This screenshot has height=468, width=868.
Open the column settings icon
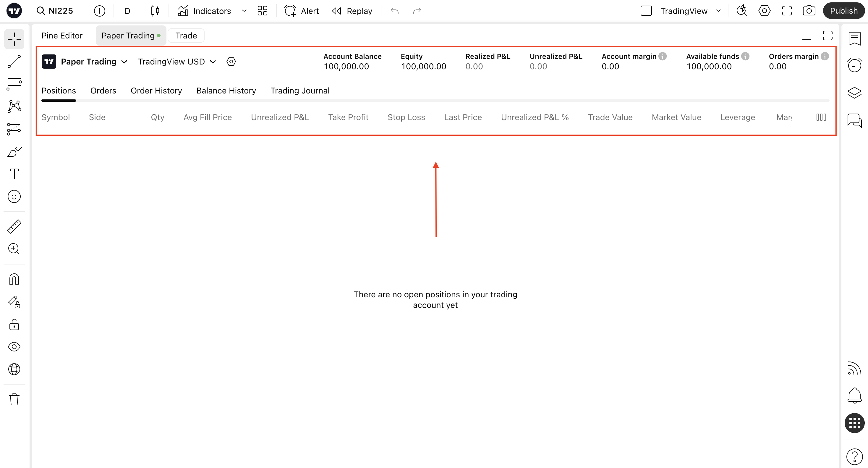pyautogui.click(x=821, y=117)
